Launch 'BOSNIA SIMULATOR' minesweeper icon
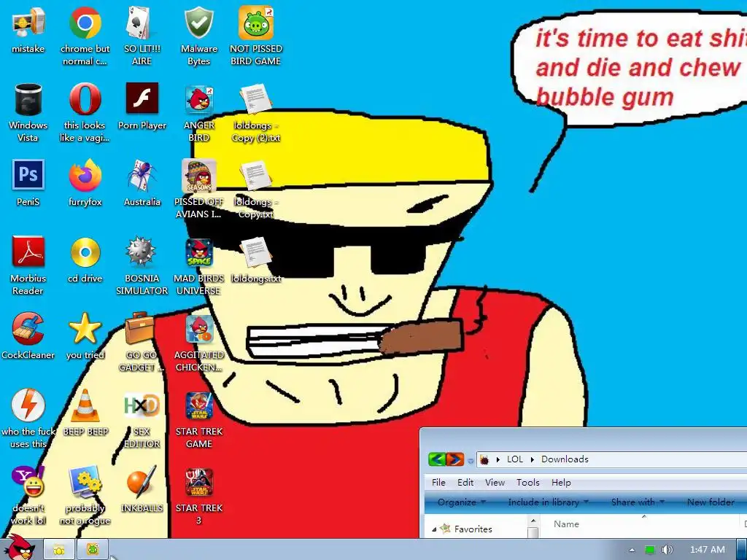This screenshot has width=747, height=560. pyautogui.click(x=141, y=252)
